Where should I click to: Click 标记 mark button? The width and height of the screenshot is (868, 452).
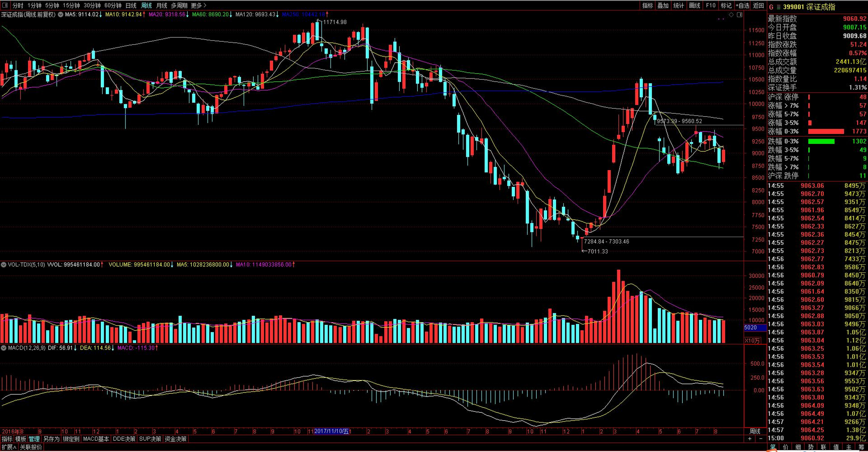tap(726, 5)
